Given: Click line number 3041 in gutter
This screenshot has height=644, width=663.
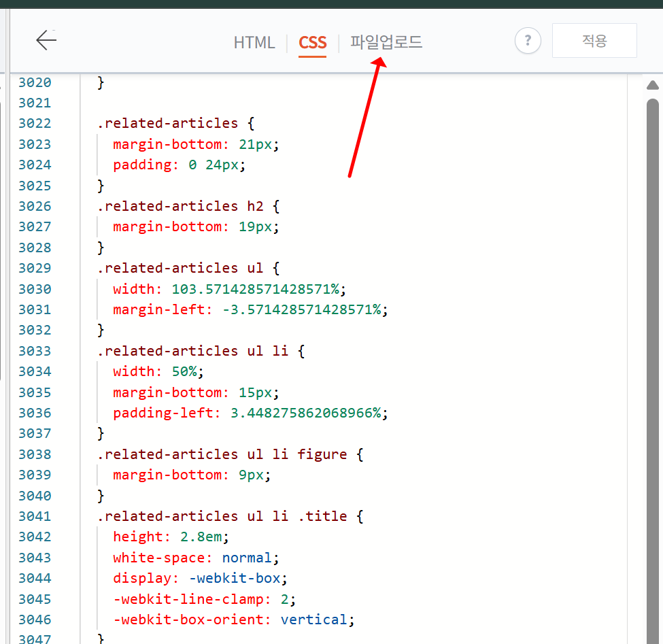Looking at the screenshot, I should pyautogui.click(x=35, y=516).
